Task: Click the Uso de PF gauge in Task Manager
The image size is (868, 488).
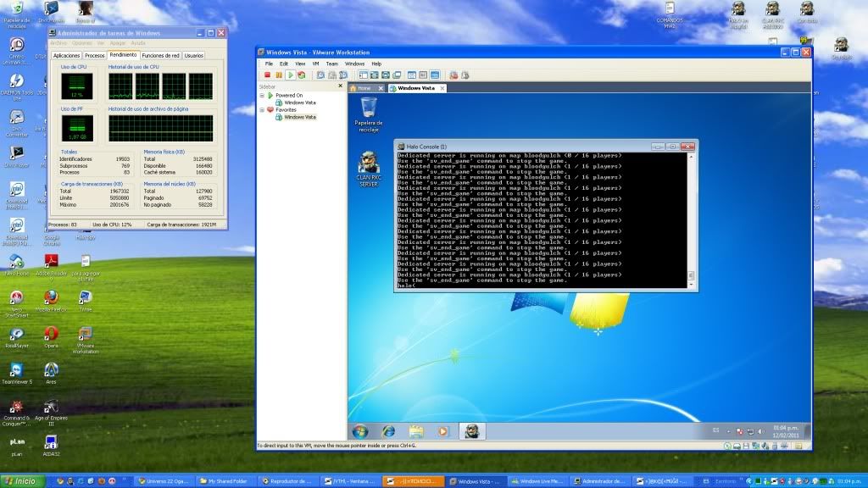Action: 77,129
